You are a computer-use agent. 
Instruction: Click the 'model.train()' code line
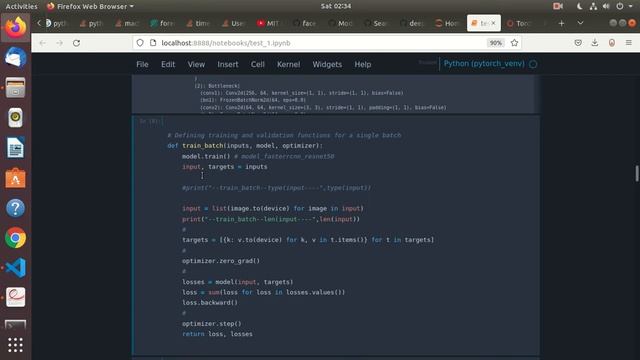pyautogui.click(x=258, y=156)
